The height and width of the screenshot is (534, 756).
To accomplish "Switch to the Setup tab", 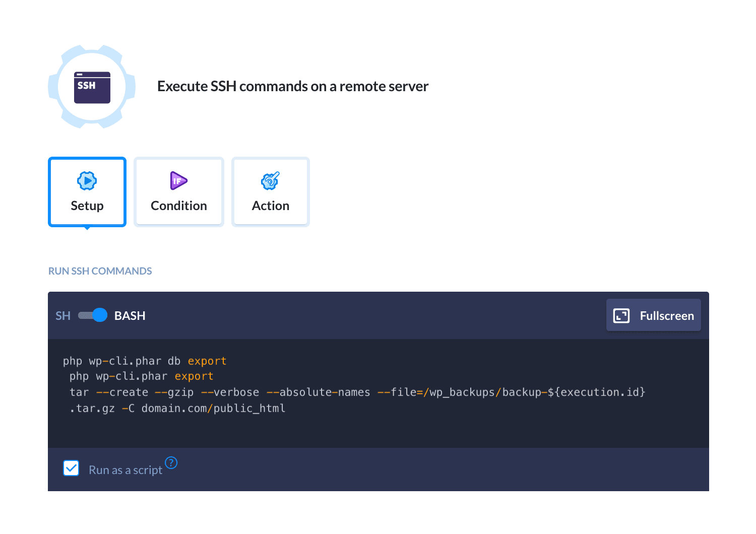I will (x=87, y=206).
